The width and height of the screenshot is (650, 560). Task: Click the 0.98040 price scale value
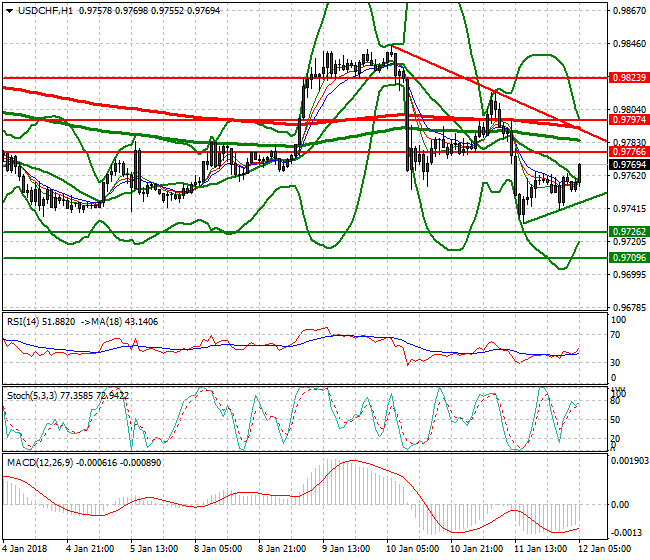point(629,109)
